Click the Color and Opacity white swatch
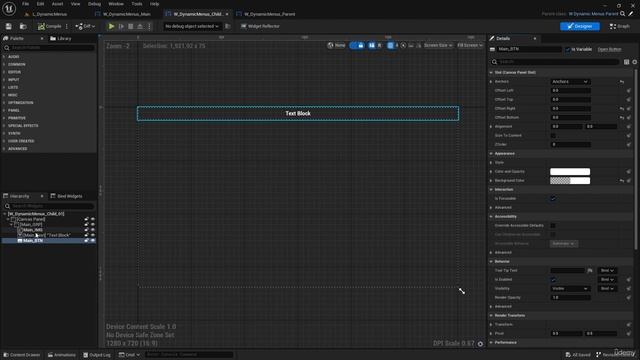 click(570, 171)
